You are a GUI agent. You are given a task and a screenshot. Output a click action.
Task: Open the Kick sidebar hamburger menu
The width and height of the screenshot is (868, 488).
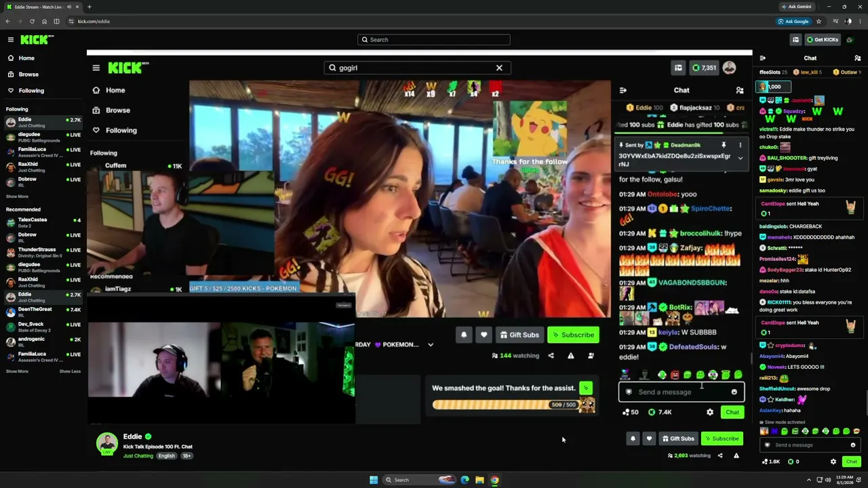11,39
